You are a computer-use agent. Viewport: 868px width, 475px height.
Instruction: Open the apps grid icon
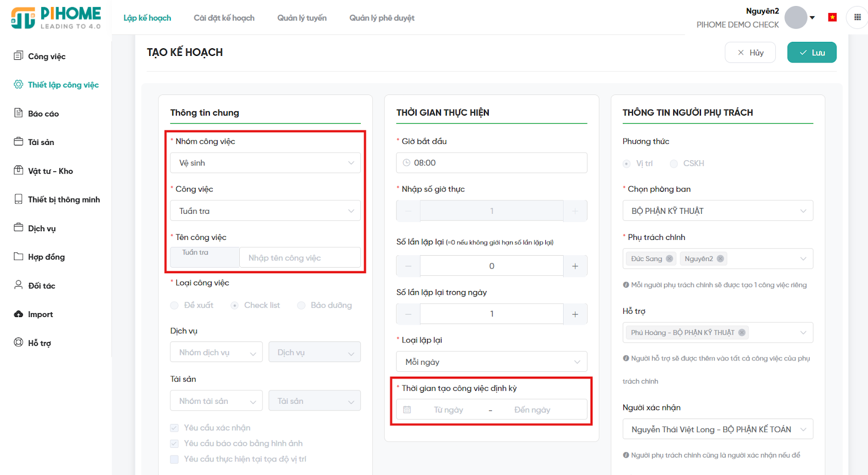857,17
